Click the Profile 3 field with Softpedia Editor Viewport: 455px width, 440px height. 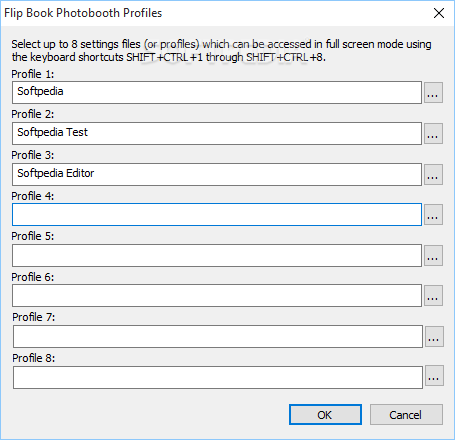coord(217,174)
